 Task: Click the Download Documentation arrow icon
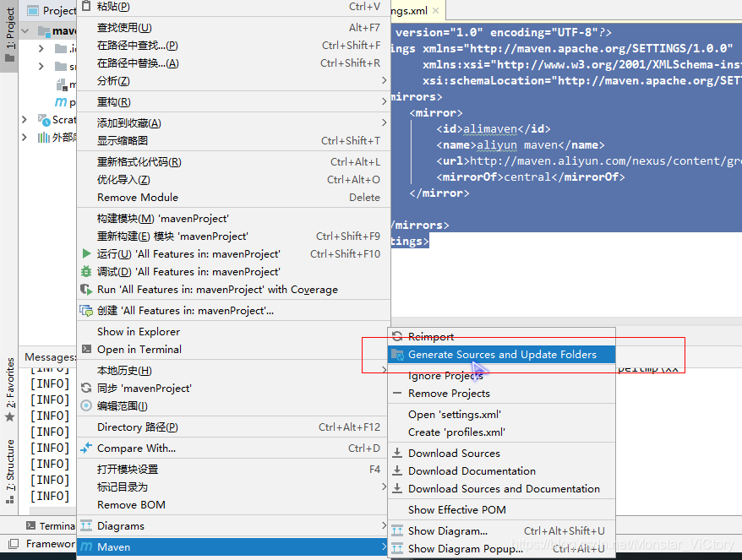click(397, 470)
